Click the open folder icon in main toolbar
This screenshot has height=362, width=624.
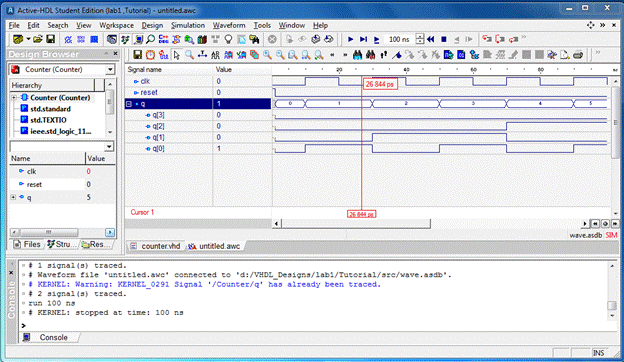click(x=38, y=39)
